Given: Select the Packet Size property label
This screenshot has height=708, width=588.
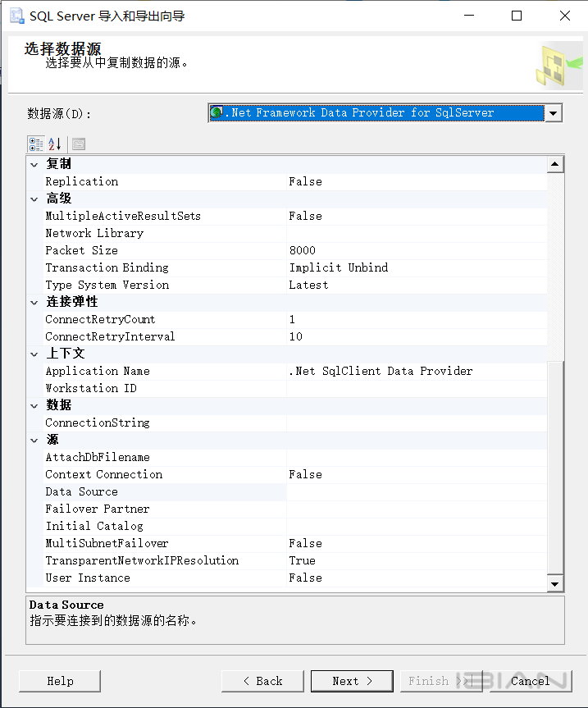Looking at the screenshot, I should point(81,250).
